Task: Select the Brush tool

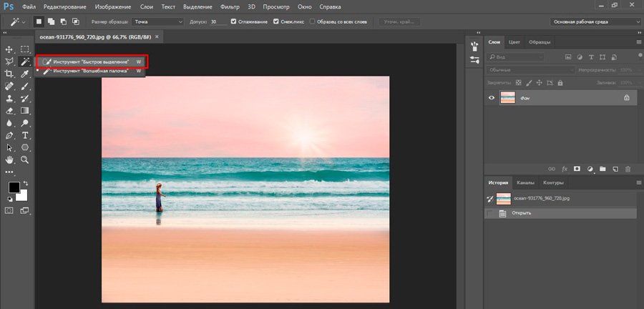Action: [24, 86]
